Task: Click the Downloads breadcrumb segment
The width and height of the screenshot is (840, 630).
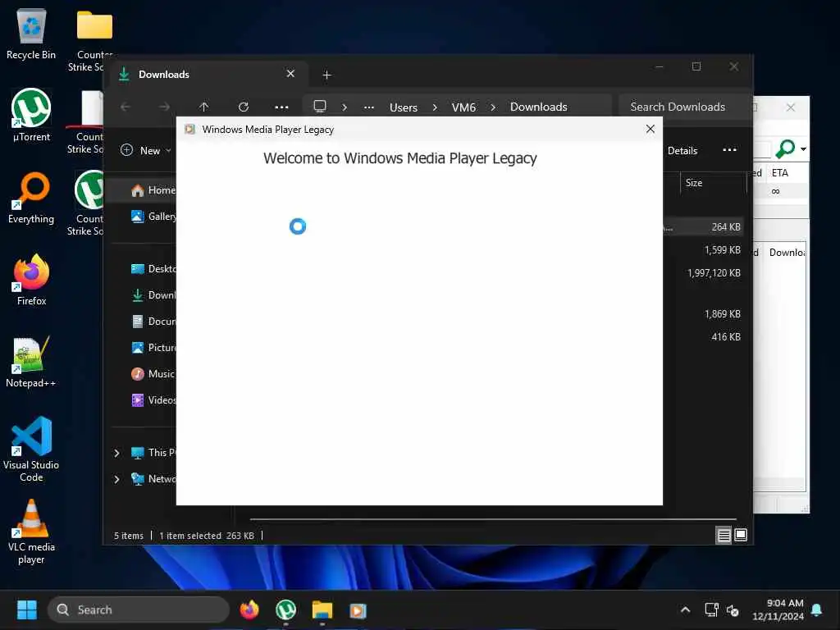Action: coord(538,107)
